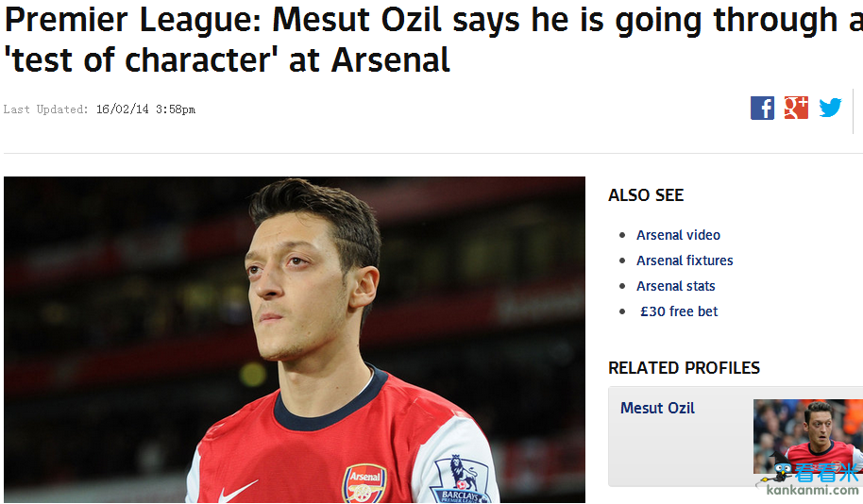The height and width of the screenshot is (504, 863).
Task: Click the Barclays badge on the sleeve
Action: tap(460, 480)
